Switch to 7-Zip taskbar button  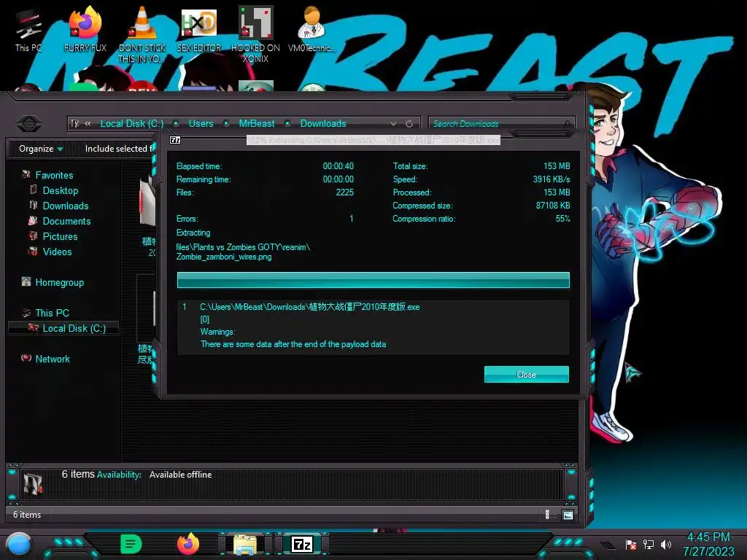pos(302,544)
